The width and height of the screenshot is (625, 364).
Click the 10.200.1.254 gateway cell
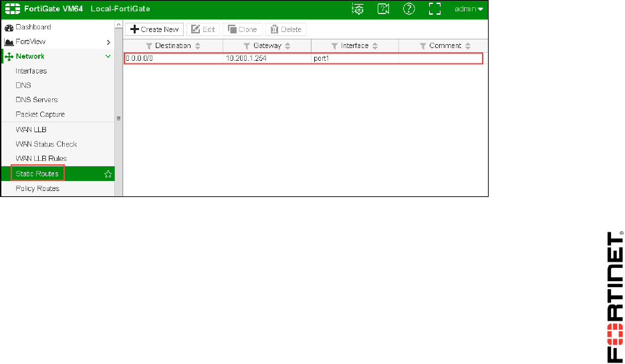[267, 58]
